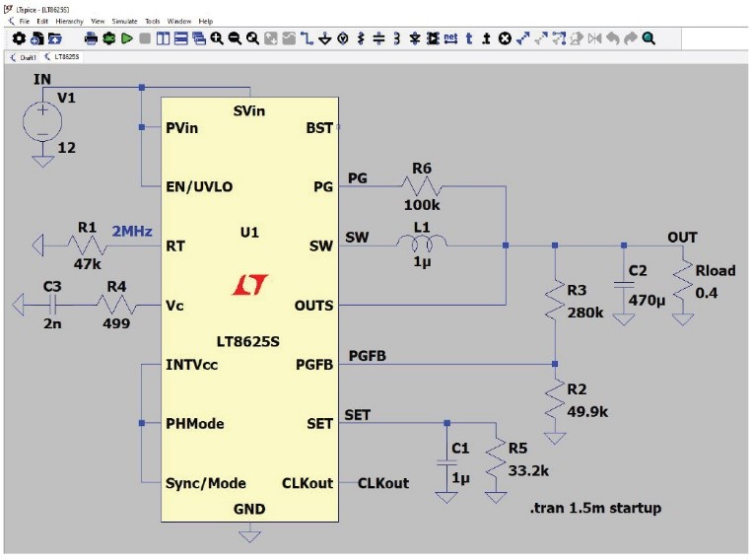This screenshot has height=560, width=752.
Task: Select the capacitor component tool
Action: (378, 38)
